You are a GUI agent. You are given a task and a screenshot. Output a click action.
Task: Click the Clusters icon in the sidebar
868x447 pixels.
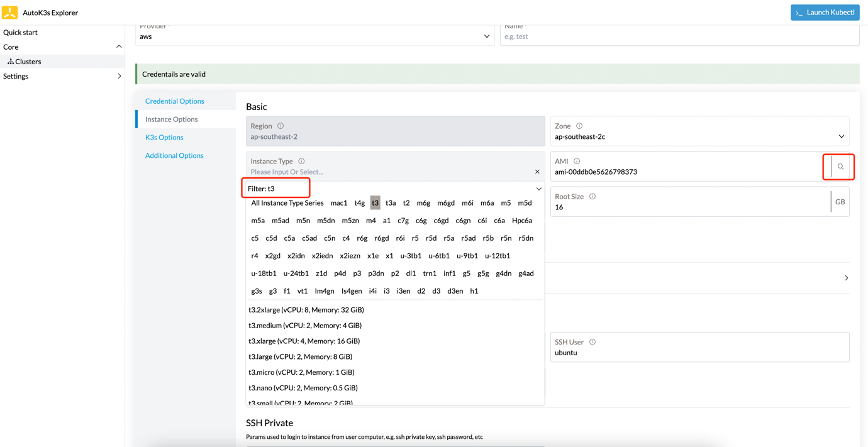tap(10, 62)
